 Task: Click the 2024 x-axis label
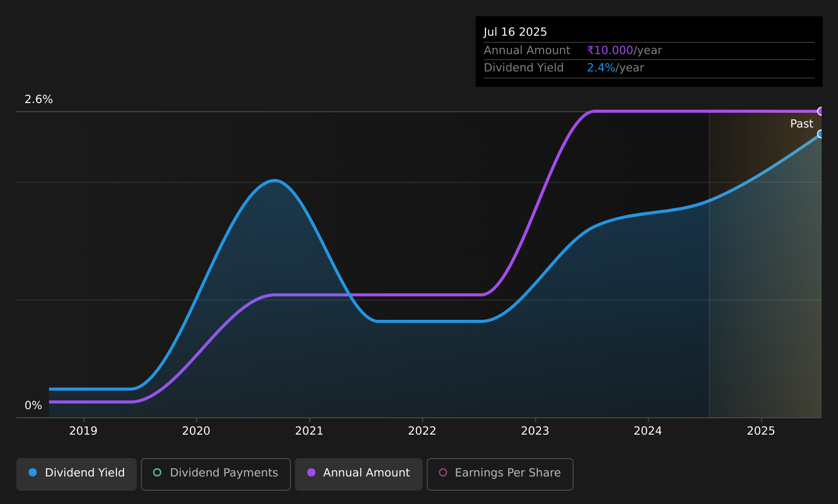(x=648, y=431)
